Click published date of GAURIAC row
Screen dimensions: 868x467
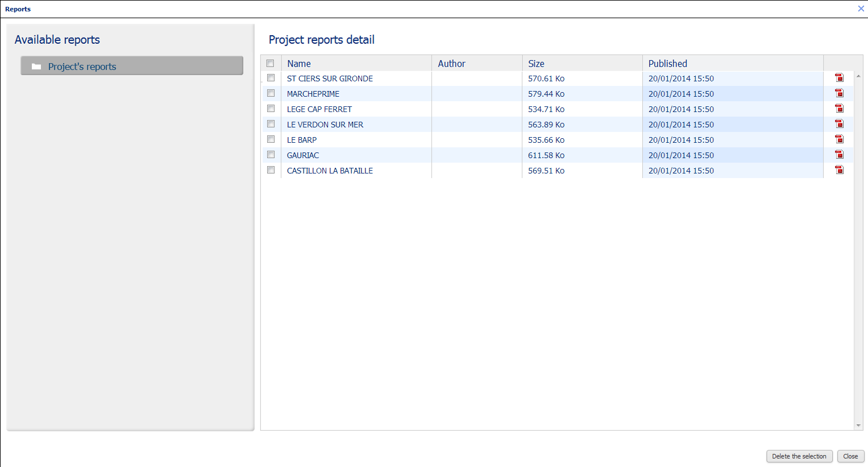(681, 155)
